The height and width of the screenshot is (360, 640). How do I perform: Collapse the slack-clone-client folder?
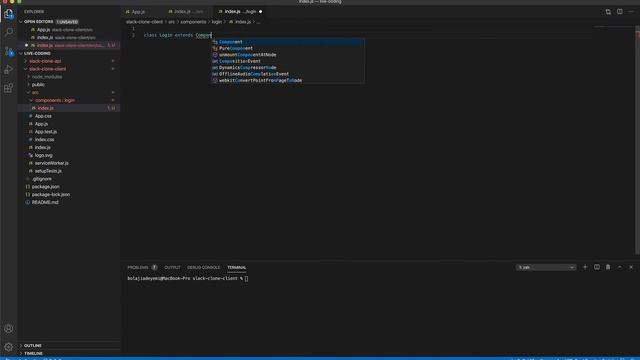(47, 69)
